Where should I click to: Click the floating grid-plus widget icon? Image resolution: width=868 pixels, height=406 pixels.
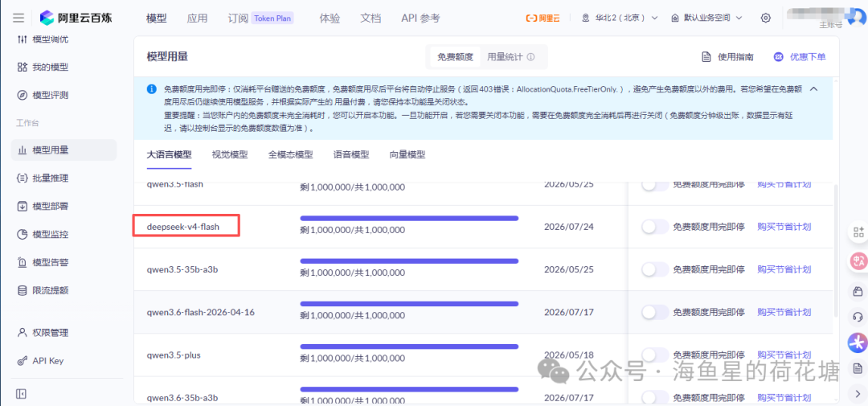tap(858, 232)
